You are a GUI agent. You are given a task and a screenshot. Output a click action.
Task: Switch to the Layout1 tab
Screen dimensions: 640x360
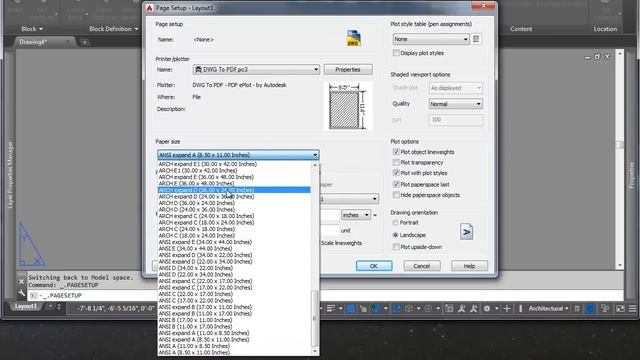click(x=26, y=306)
